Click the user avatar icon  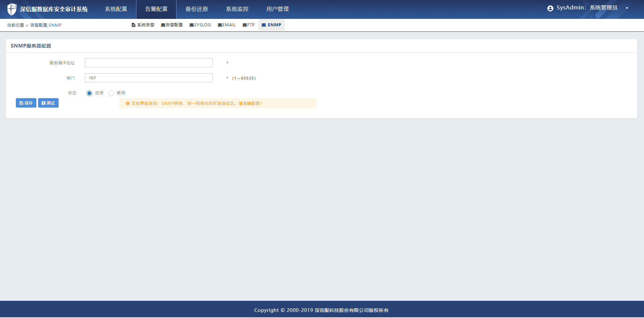(550, 8)
